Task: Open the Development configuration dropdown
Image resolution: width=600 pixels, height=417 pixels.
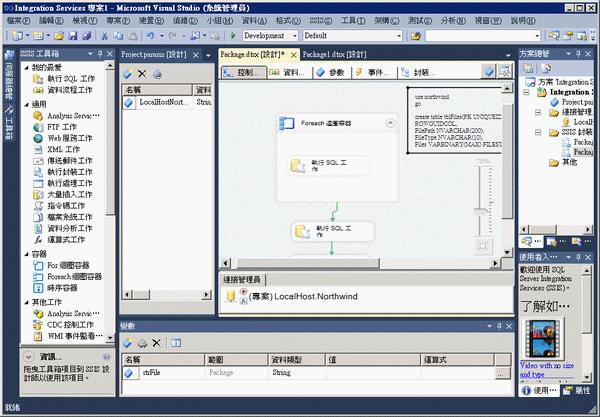Action: point(295,36)
